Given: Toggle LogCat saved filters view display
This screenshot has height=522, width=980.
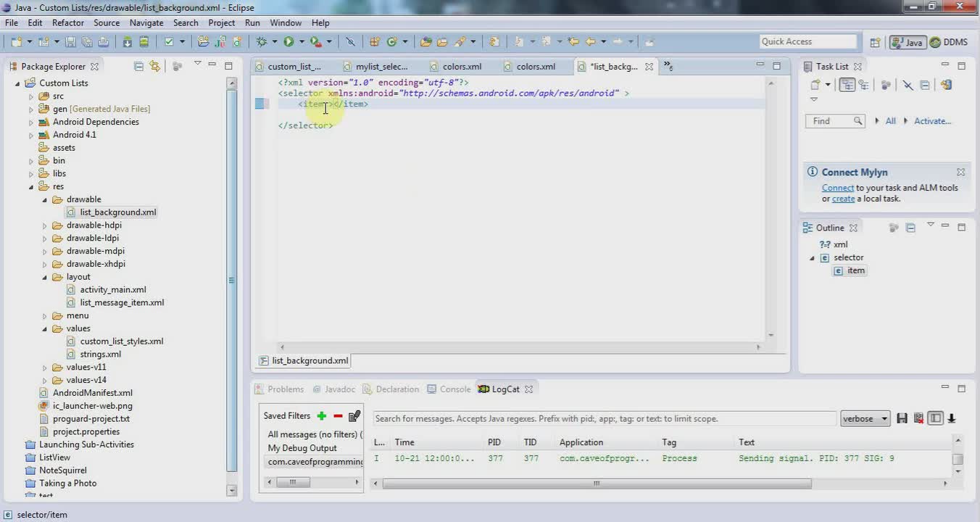Looking at the screenshot, I should 936,418.
